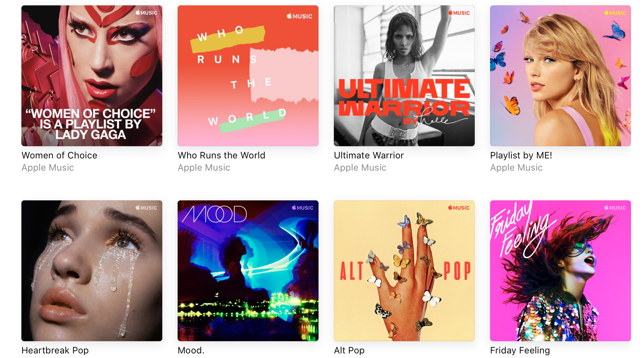The height and width of the screenshot is (358, 644).
Task: Select the Mood. playlist cover
Action: pos(248,271)
